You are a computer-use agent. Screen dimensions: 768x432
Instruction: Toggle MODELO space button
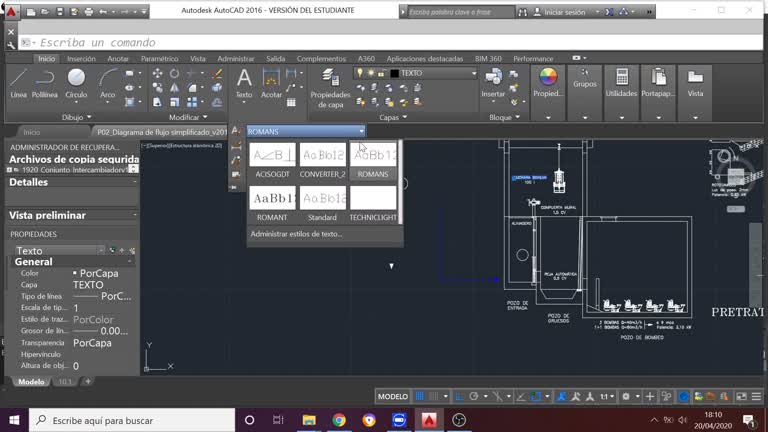[392, 396]
